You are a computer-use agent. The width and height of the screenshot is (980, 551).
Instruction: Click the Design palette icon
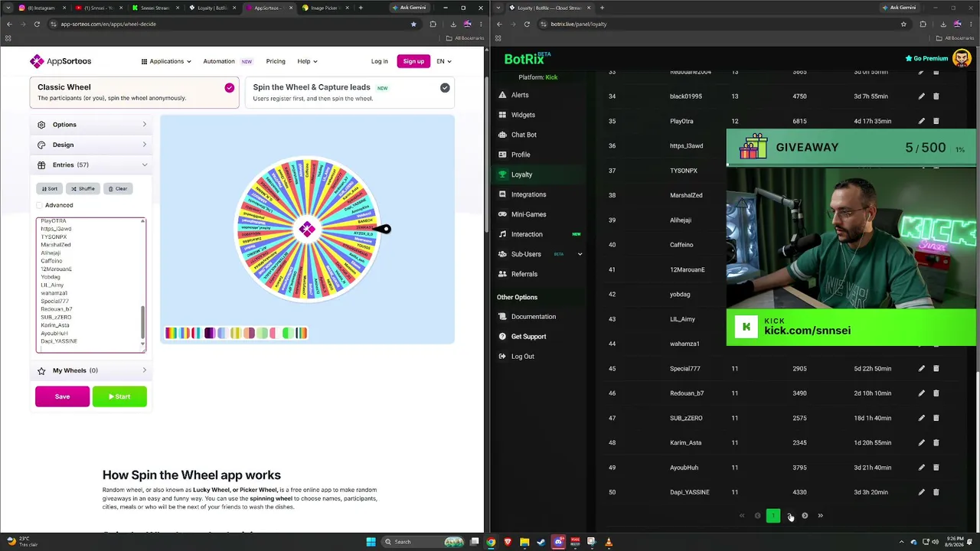pyautogui.click(x=41, y=145)
